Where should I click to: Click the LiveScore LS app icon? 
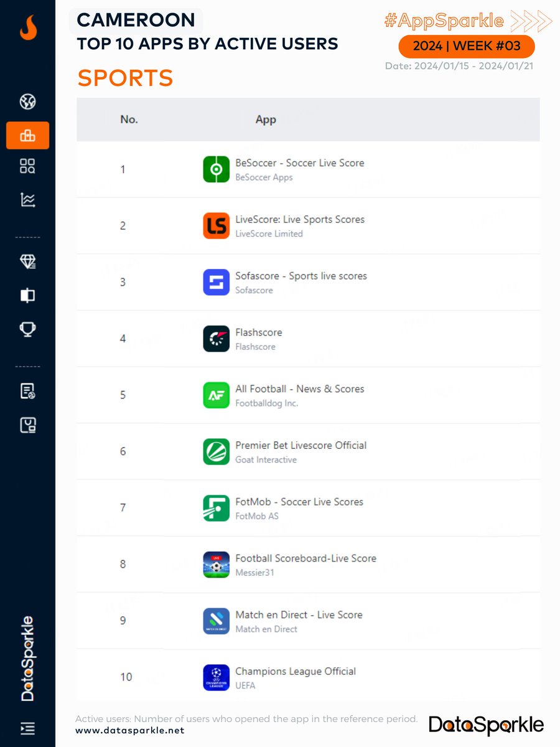[217, 226]
